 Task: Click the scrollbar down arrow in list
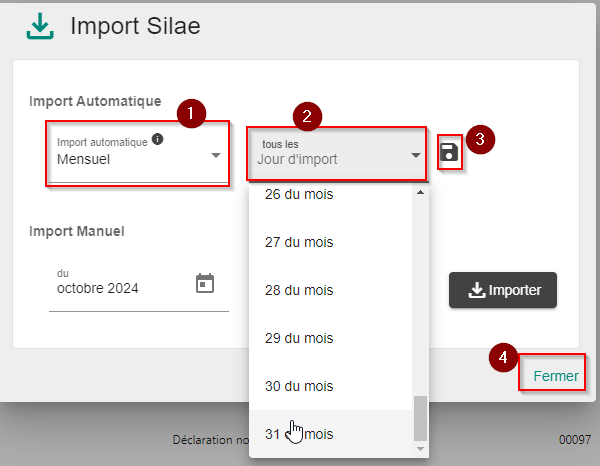pos(420,449)
